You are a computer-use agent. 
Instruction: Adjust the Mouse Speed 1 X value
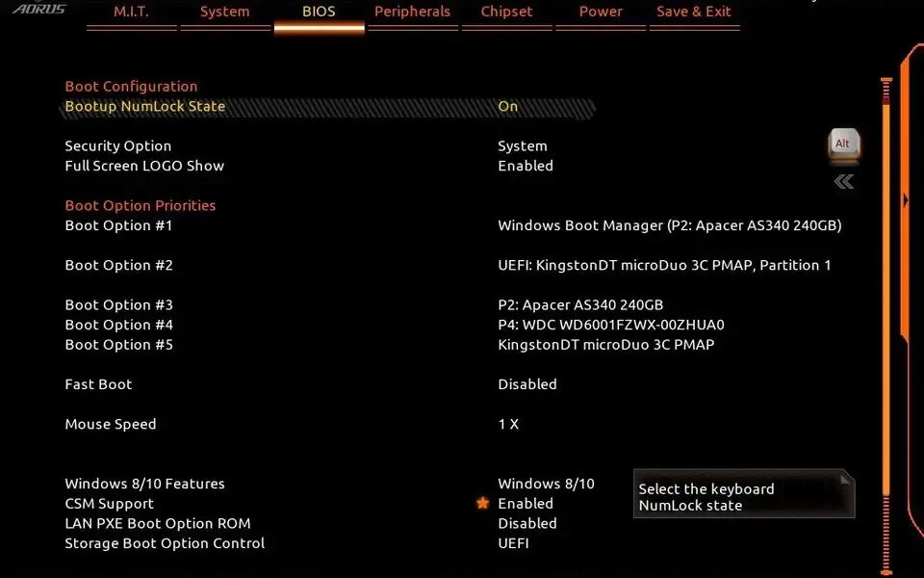(508, 424)
